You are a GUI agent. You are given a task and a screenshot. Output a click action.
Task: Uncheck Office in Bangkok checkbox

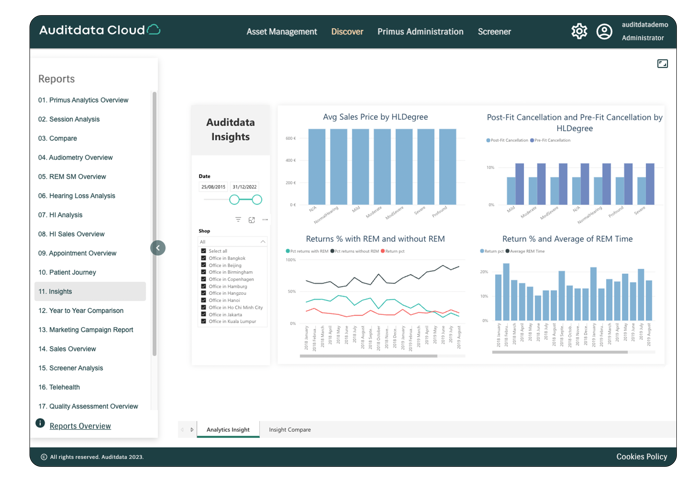click(x=204, y=258)
